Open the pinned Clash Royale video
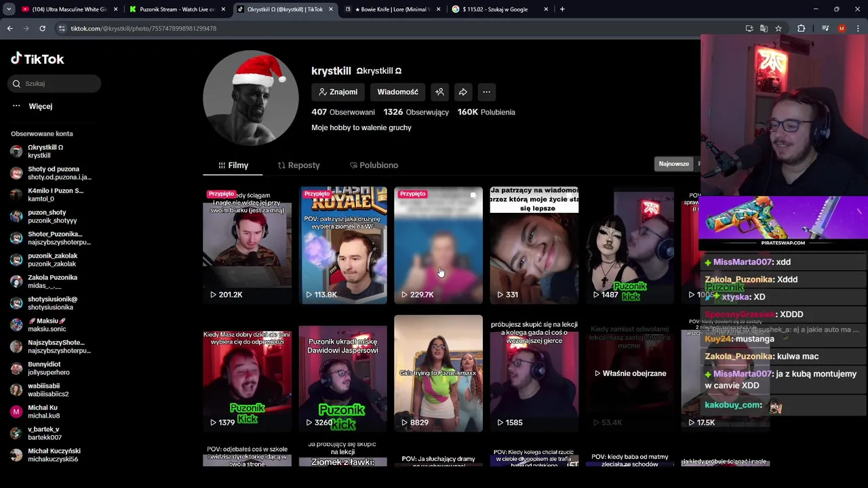The width and height of the screenshot is (868, 488). pos(343,245)
